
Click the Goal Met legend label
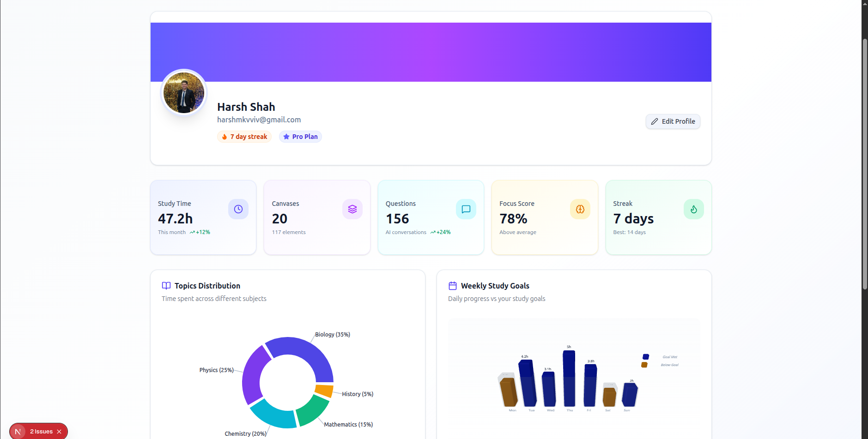coord(670,357)
